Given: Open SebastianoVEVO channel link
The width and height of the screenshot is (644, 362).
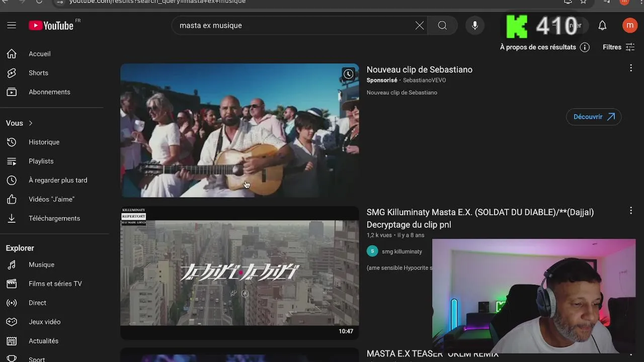Looking at the screenshot, I should click(424, 80).
